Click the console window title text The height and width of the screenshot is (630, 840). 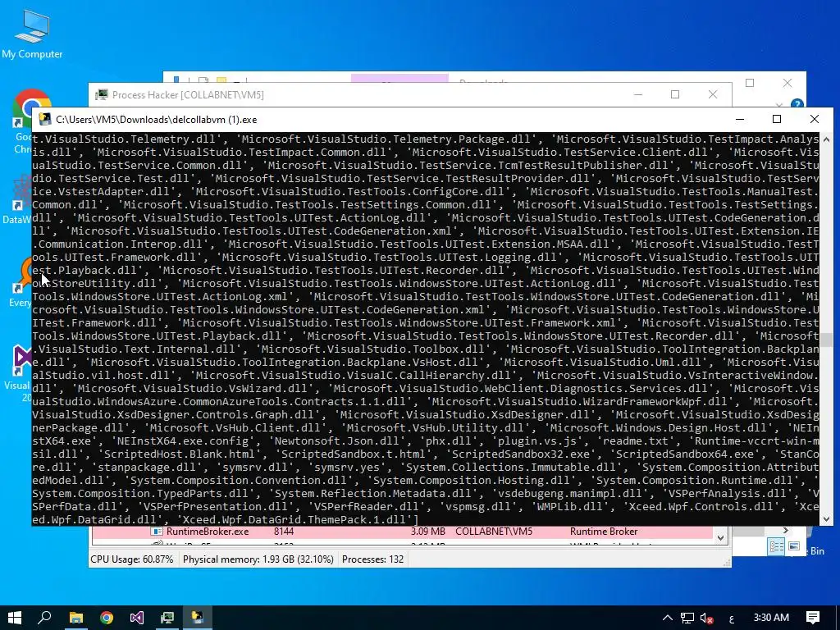[157, 120]
